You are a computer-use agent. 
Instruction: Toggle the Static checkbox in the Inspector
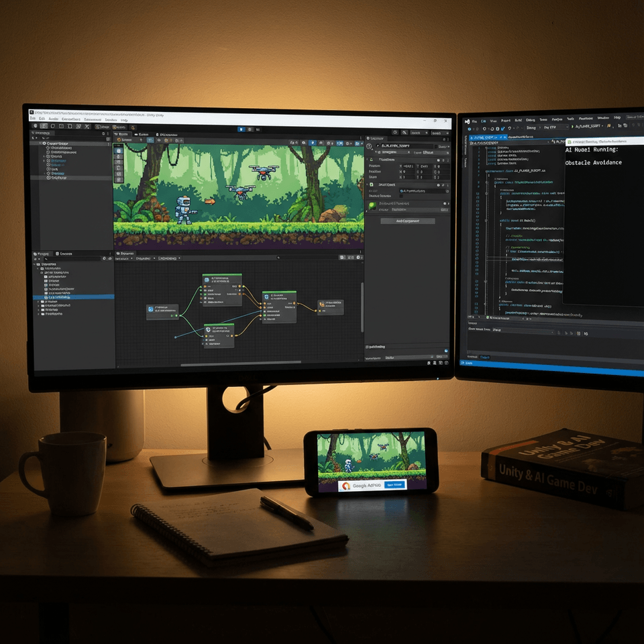(x=436, y=146)
